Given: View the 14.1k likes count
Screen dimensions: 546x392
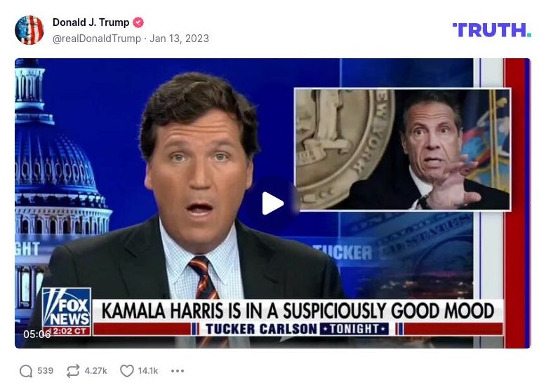Looking at the screenshot, I should [x=148, y=371].
